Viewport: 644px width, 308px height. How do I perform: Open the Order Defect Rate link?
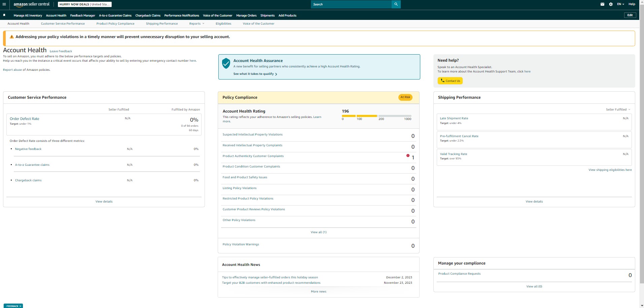25,119
